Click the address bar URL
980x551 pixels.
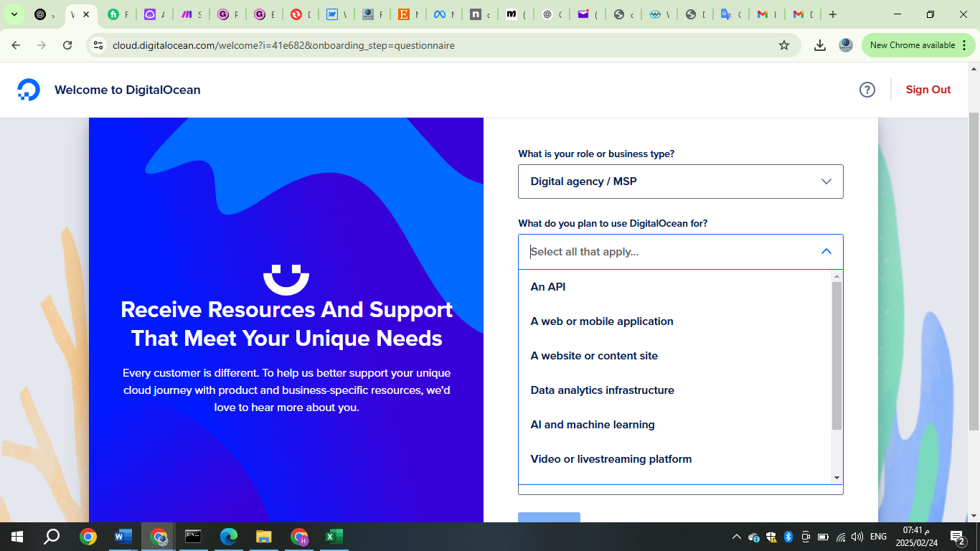[283, 45]
